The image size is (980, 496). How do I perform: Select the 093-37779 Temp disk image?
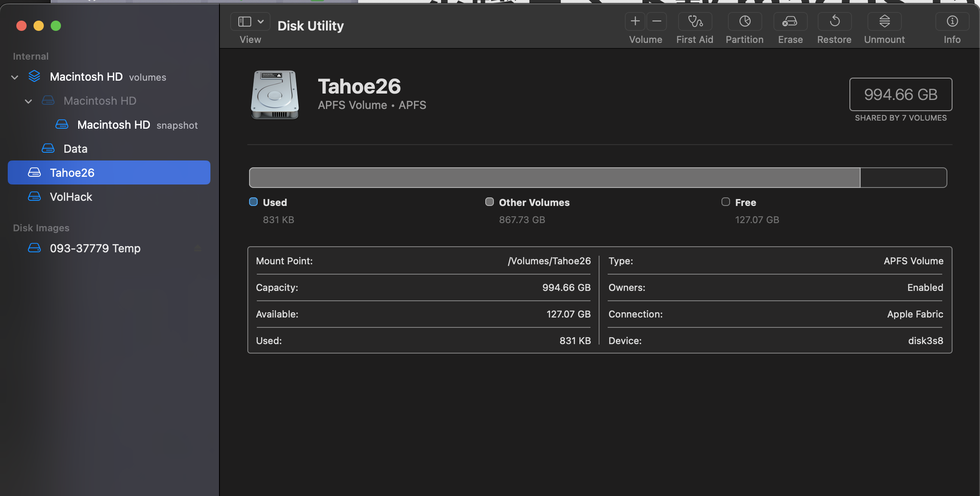(x=95, y=248)
